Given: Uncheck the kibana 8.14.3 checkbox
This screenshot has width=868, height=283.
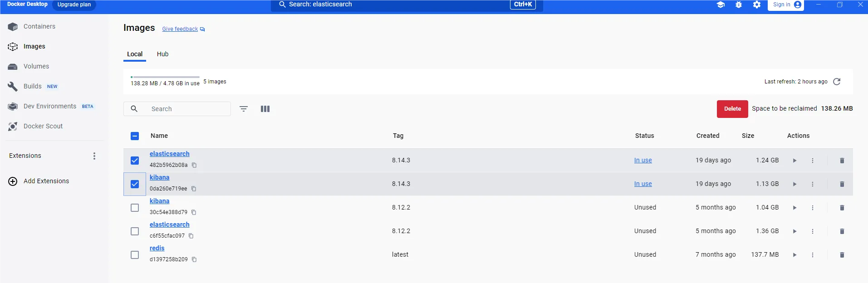Looking at the screenshot, I should point(135,184).
